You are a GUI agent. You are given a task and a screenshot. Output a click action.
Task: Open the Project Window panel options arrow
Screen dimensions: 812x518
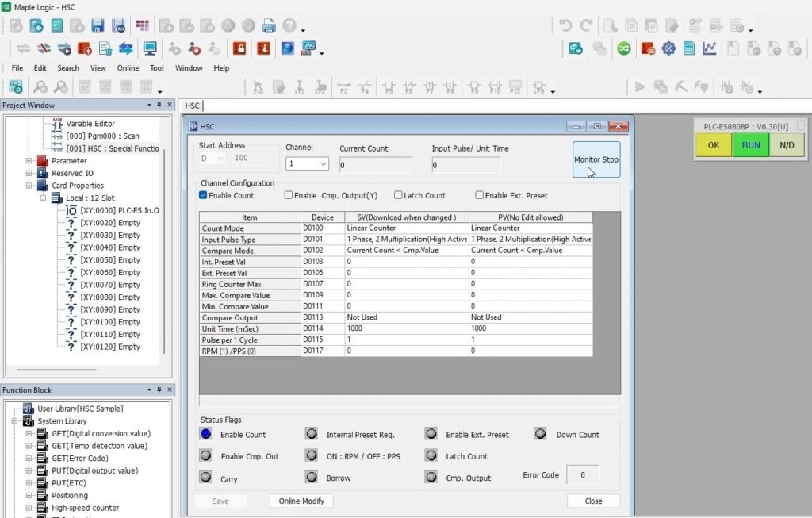pyautogui.click(x=149, y=105)
